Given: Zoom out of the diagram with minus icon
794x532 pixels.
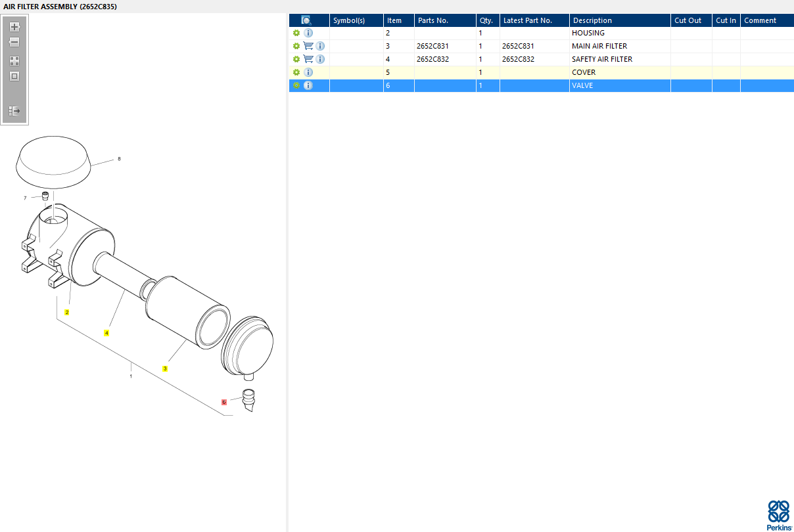Looking at the screenshot, I should point(14,42).
